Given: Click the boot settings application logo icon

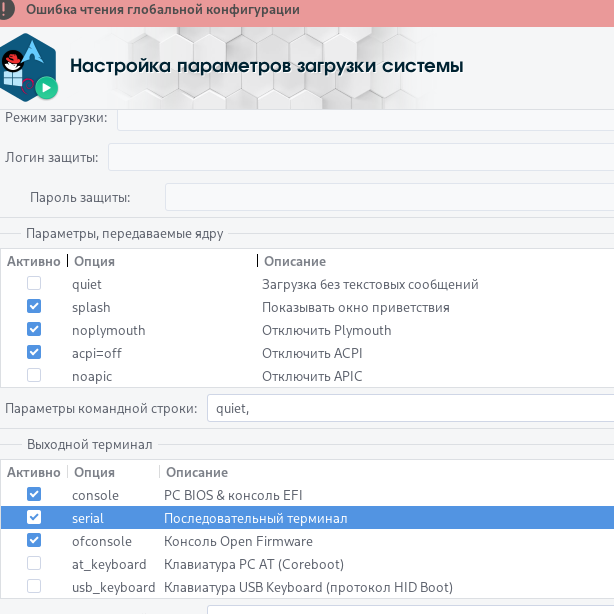Looking at the screenshot, I should point(28,67).
